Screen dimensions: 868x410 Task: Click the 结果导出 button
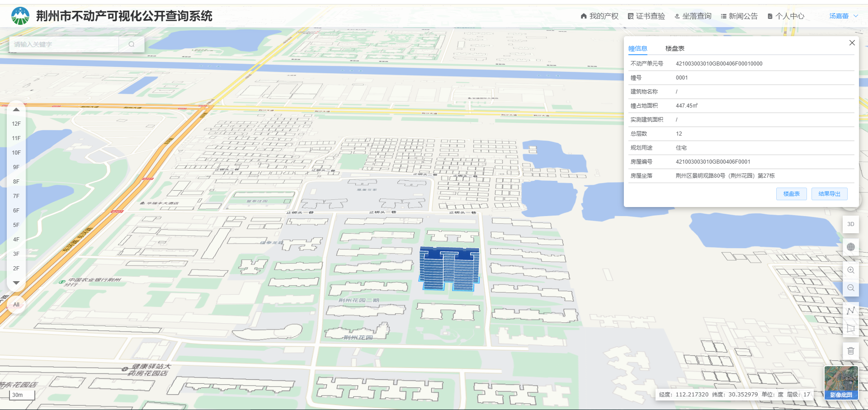(x=829, y=194)
